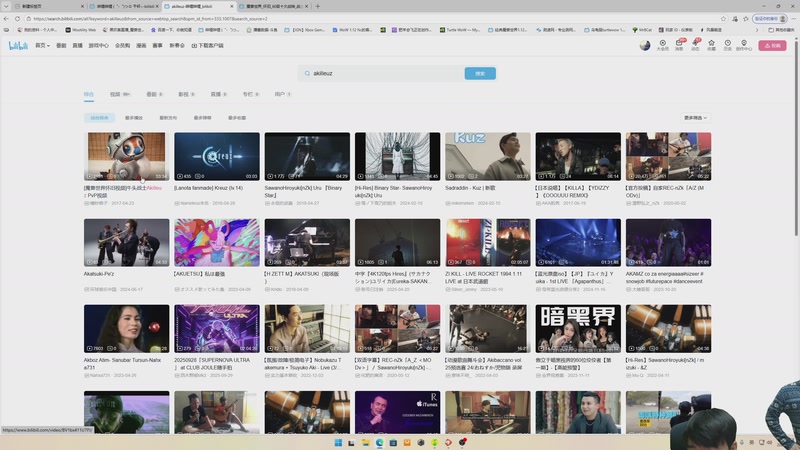Click the pink 投稿 upload button
This screenshot has height=450, width=800.
pyautogui.click(x=772, y=45)
